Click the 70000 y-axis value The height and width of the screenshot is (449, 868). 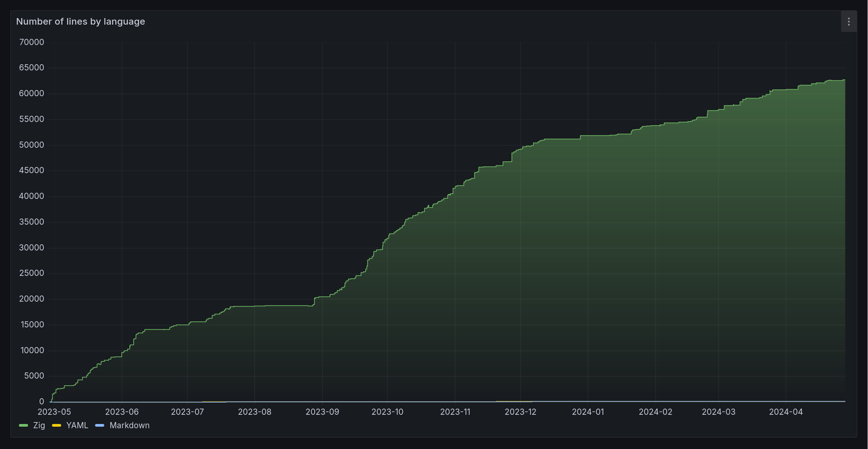[x=32, y=42]
